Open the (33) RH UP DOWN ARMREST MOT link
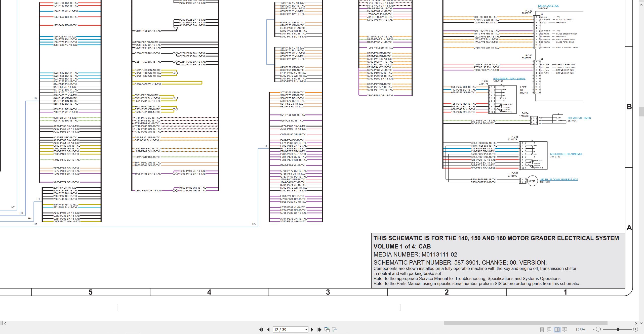The height and width of the screenshot is (334, 644). (559, 180)
